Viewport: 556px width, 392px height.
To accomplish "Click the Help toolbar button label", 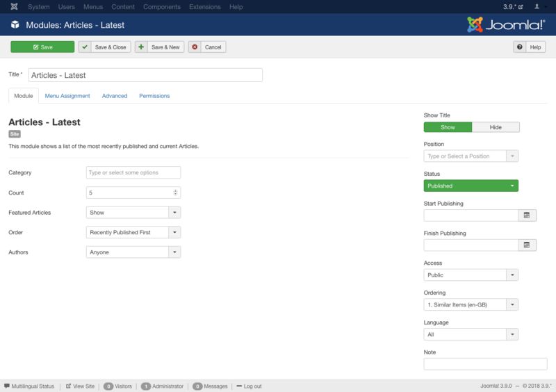I will tap(535, 47).
